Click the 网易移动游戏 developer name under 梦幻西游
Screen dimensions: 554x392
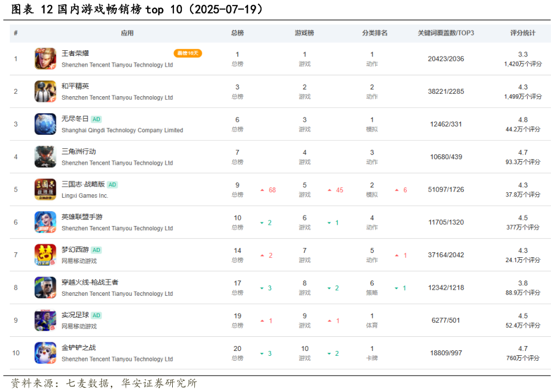[80, 262]
